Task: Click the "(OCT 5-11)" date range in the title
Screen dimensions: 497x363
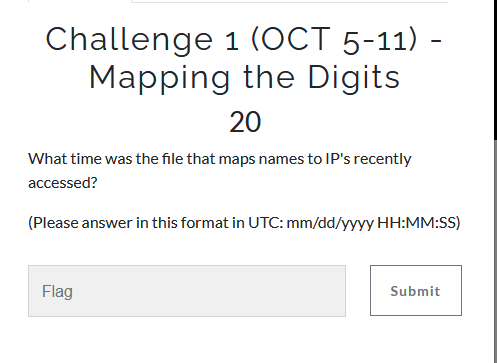Action: (x=334, y=39)
